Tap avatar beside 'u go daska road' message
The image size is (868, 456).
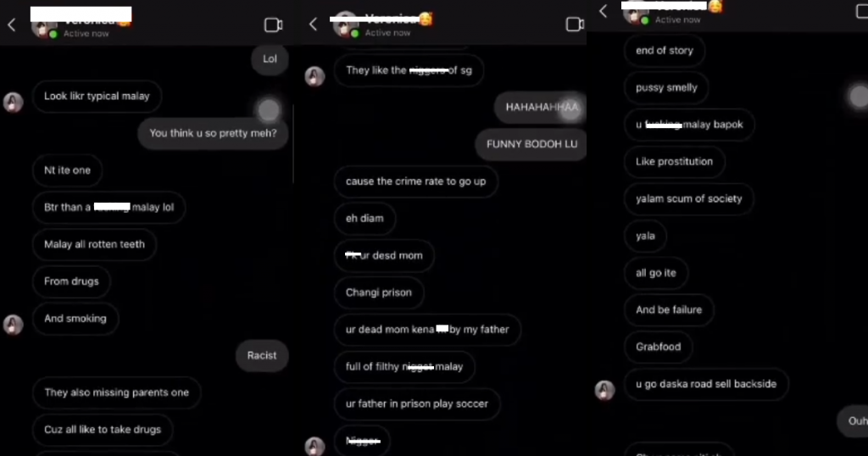pyautogui.click(x=604, y=390)
